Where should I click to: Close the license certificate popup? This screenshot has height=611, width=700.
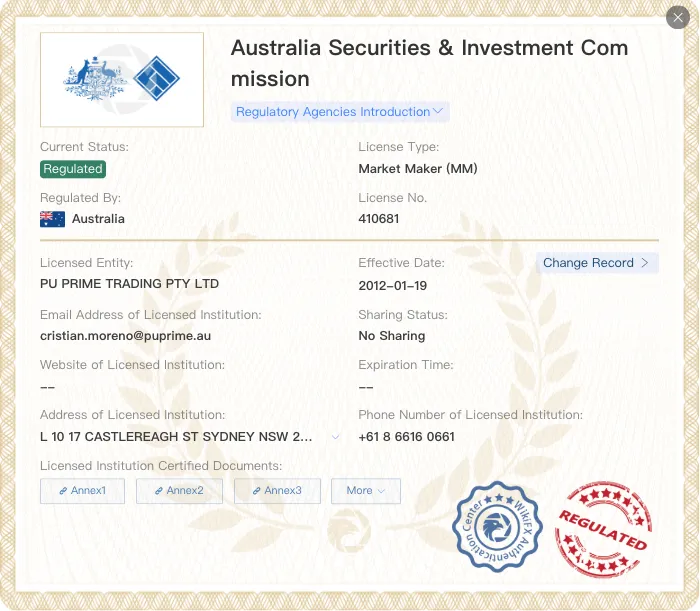pos(678,17)
